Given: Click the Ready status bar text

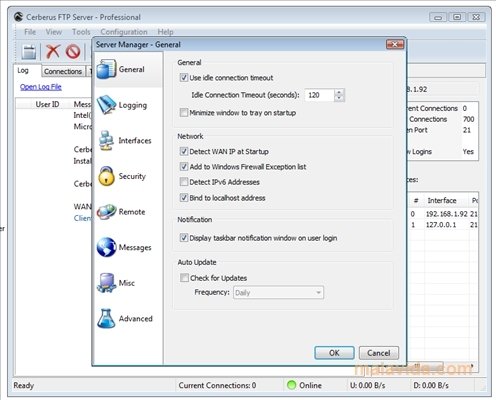Looking at the screenshot, I should (x=24, y=385).
